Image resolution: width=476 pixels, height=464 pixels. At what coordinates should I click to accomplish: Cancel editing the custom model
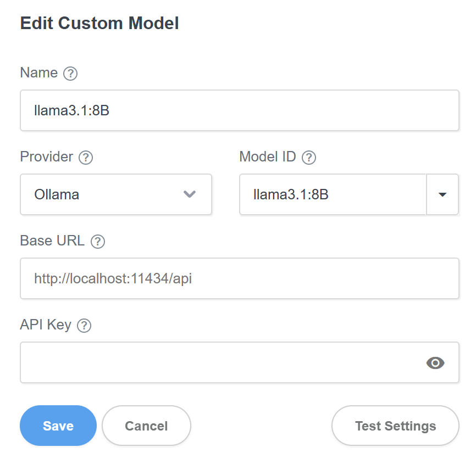tap(146, 426)
